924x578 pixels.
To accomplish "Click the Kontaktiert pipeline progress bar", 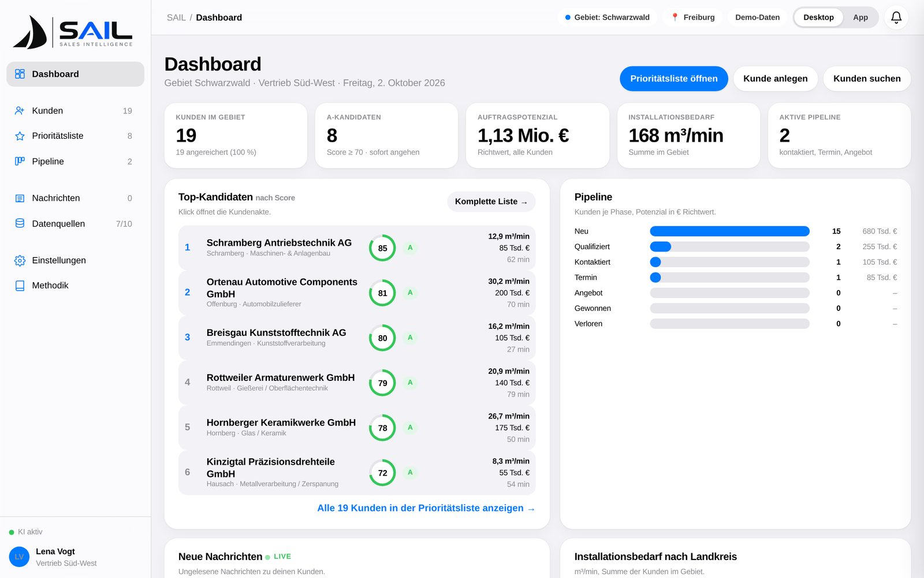I will 729,262.
